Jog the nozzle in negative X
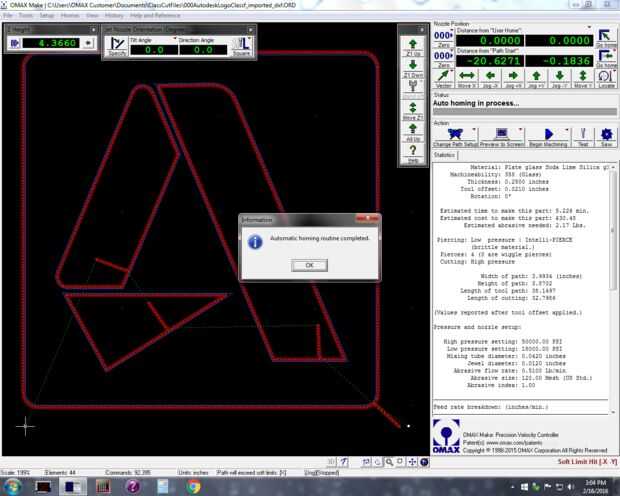 [490, 78]
